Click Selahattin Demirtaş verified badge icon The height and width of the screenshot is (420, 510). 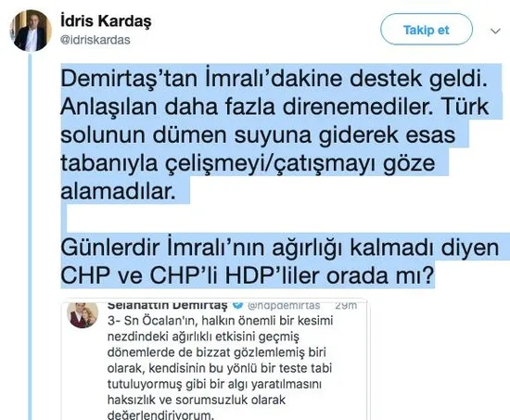(238, 305)
